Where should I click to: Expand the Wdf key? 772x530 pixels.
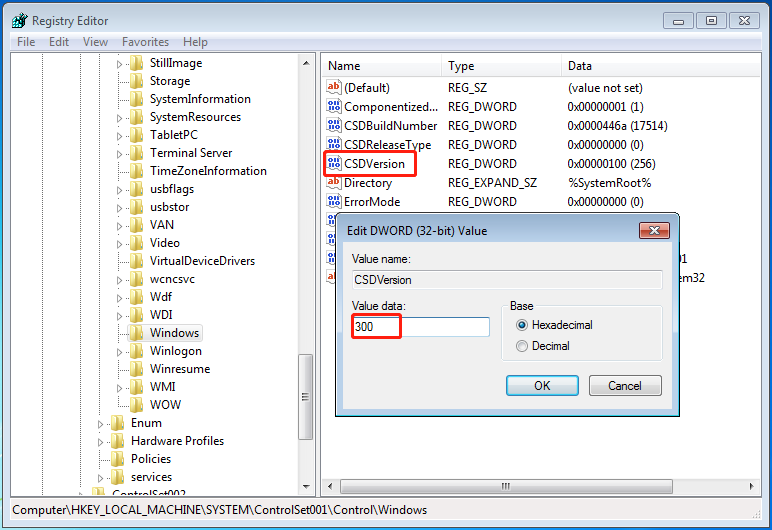pos(119,298)
